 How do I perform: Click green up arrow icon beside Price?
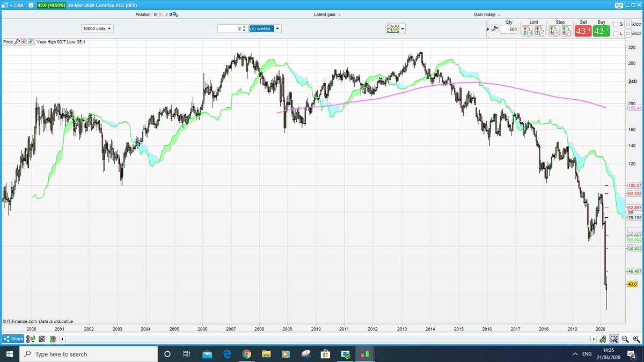(31, 42)
